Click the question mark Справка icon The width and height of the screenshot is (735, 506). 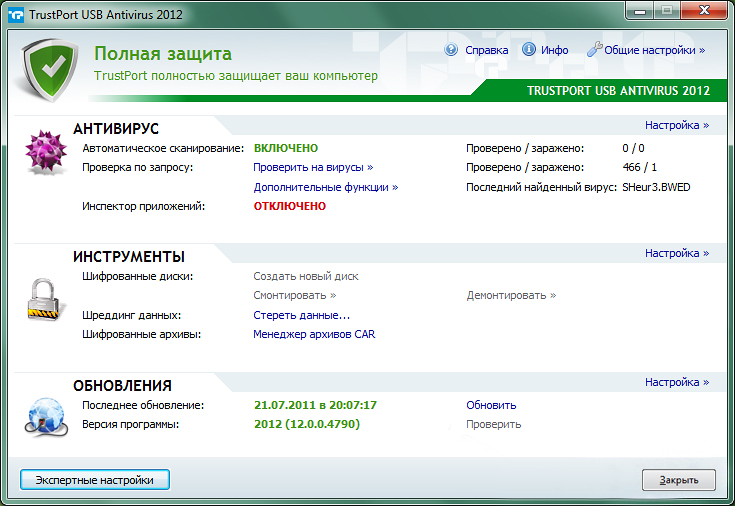click(x=451, y=49)
